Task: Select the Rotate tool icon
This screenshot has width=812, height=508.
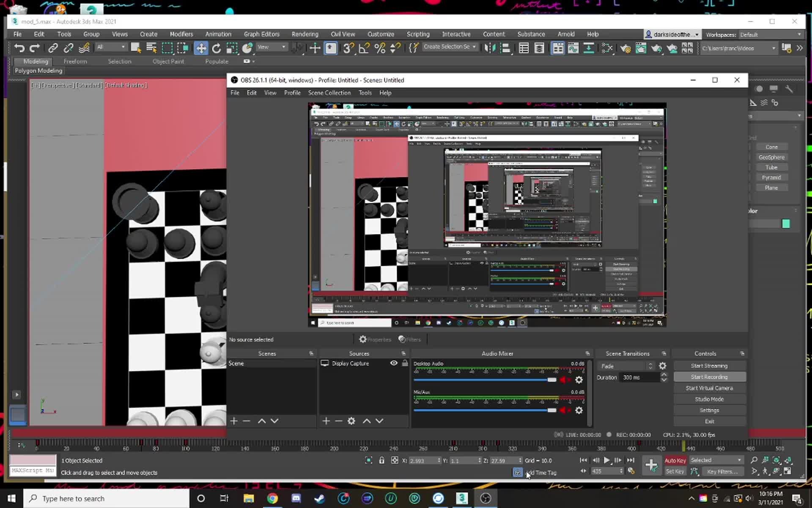Action: coord(216,48)
